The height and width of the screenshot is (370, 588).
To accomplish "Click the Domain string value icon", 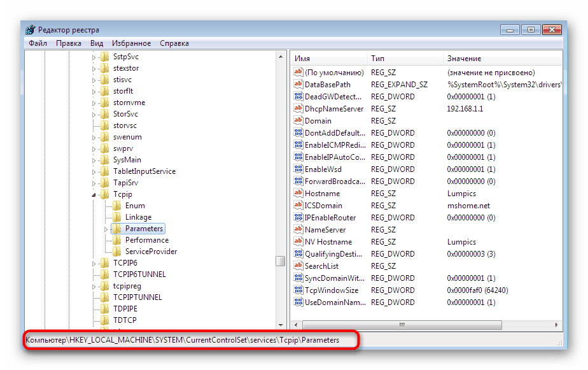I will [298, 120].
